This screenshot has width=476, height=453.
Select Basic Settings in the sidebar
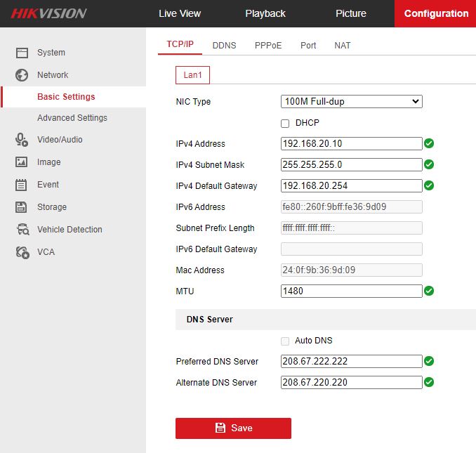[66, 97]
